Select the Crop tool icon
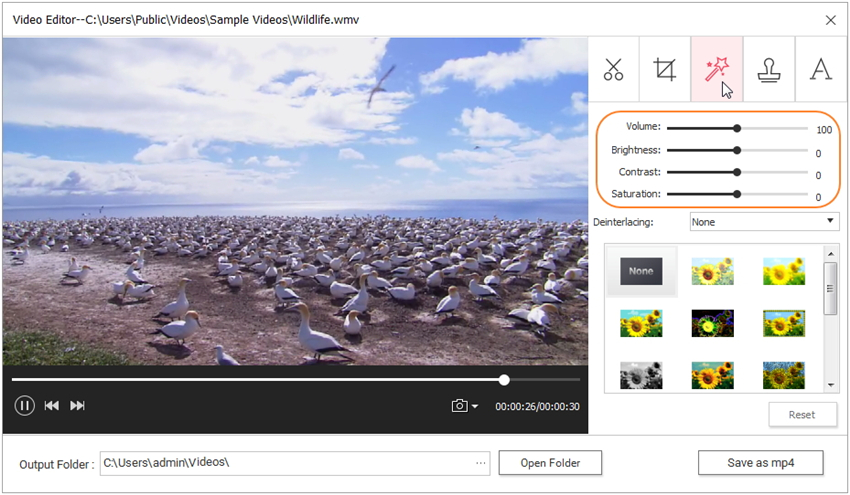Viewport: 850px width, 495px height. click(665, 69)
